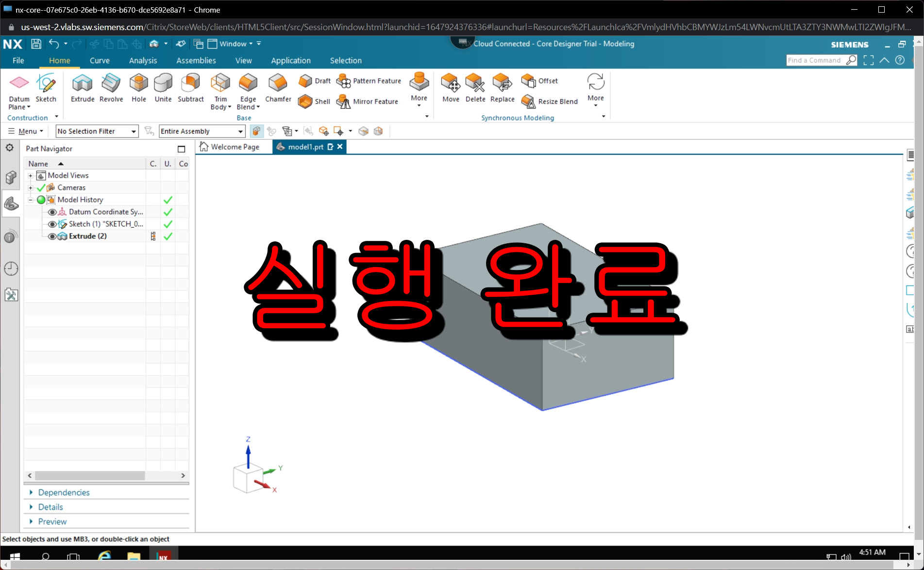Select the Extrude tool
Image resolution: width=924 pixels, height=570 pixels.
coord(82,88)
